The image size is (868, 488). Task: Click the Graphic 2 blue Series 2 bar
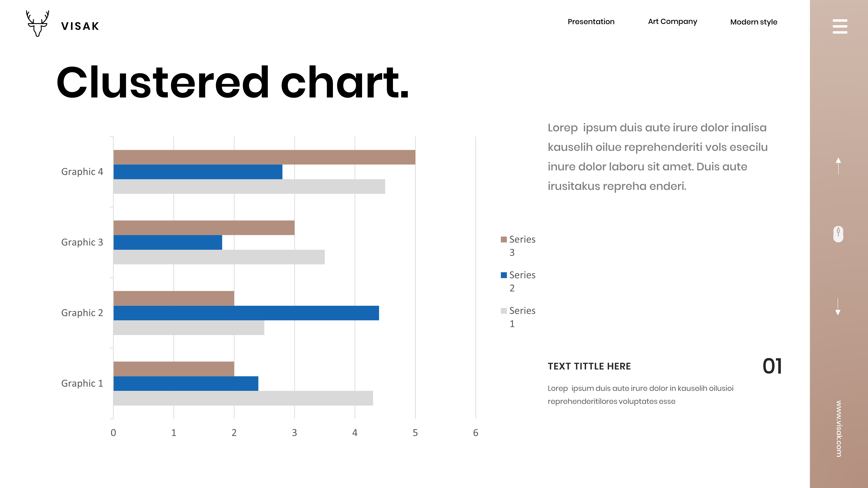click(246, 313)
